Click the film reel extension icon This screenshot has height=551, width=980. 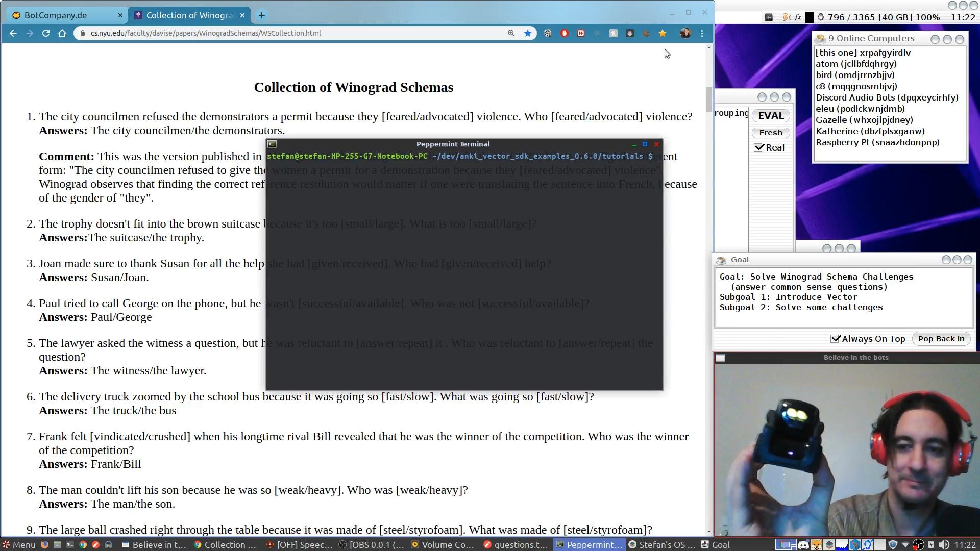coord(547,33)
